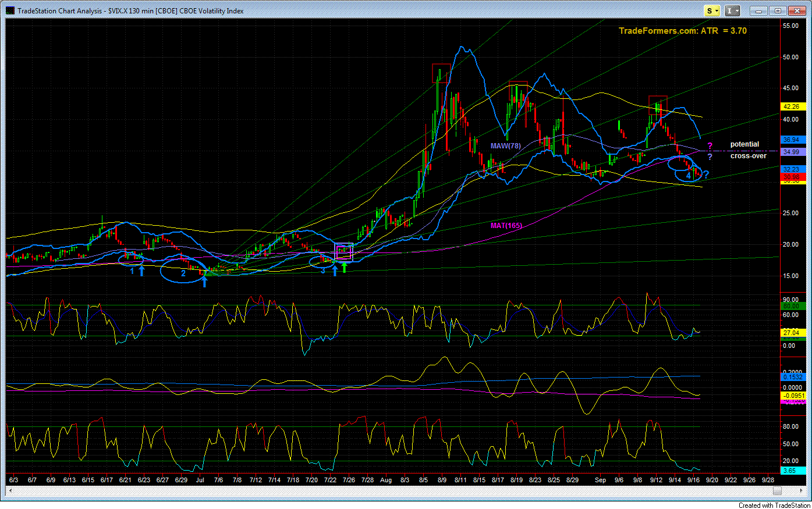Image resolution: width=812 pixels, height=509 pixels.
Task: Click the Jul date label on time axis
Action: coord(200,480)
